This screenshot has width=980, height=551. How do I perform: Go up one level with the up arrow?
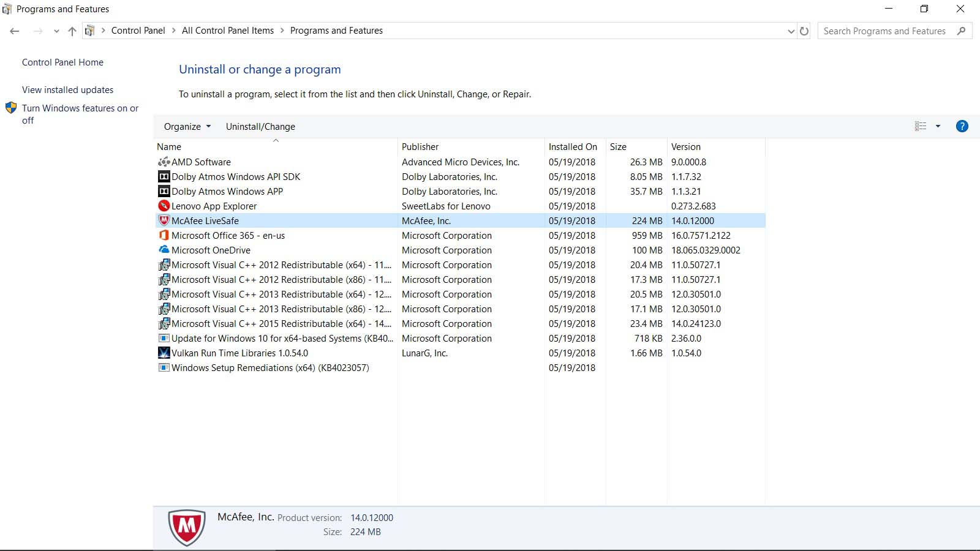(x=72, y=31)
